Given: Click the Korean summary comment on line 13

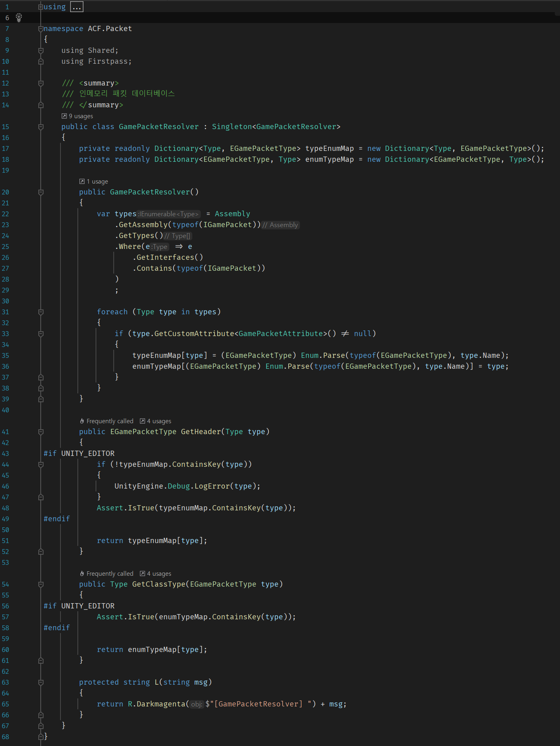Looking at the screenshot, I should pos(119,94).
